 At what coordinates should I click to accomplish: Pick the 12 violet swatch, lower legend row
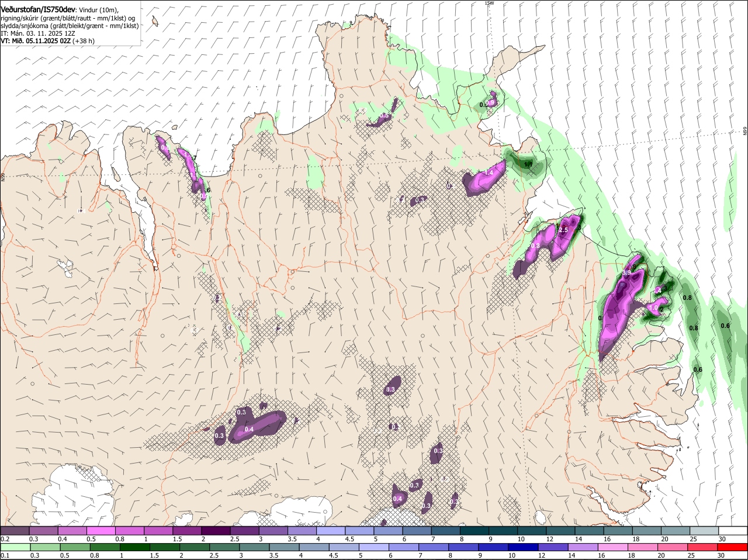click(x=553, y=547)
